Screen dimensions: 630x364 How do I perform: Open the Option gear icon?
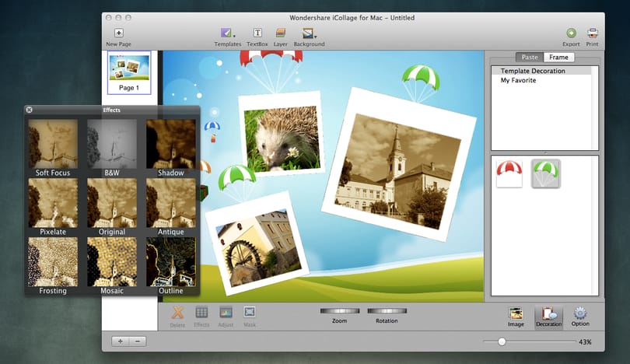[580, 313]
